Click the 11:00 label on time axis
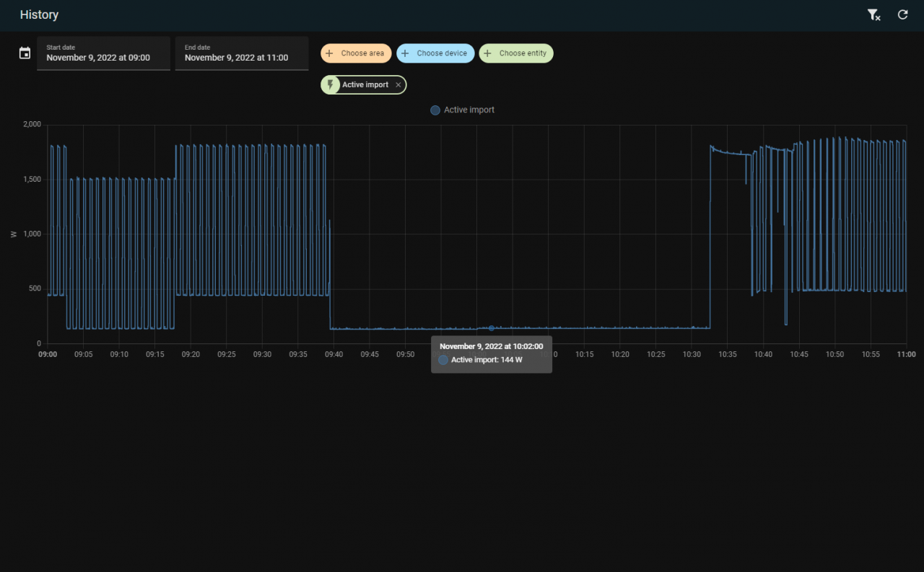 (906, 355)
